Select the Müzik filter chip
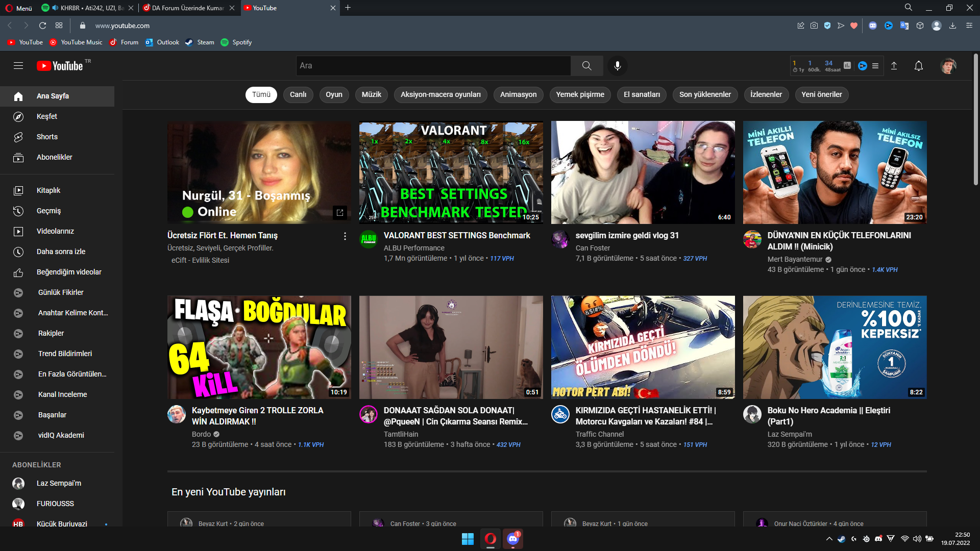Viewport: 980px width, 551px height. coord(371,94)
